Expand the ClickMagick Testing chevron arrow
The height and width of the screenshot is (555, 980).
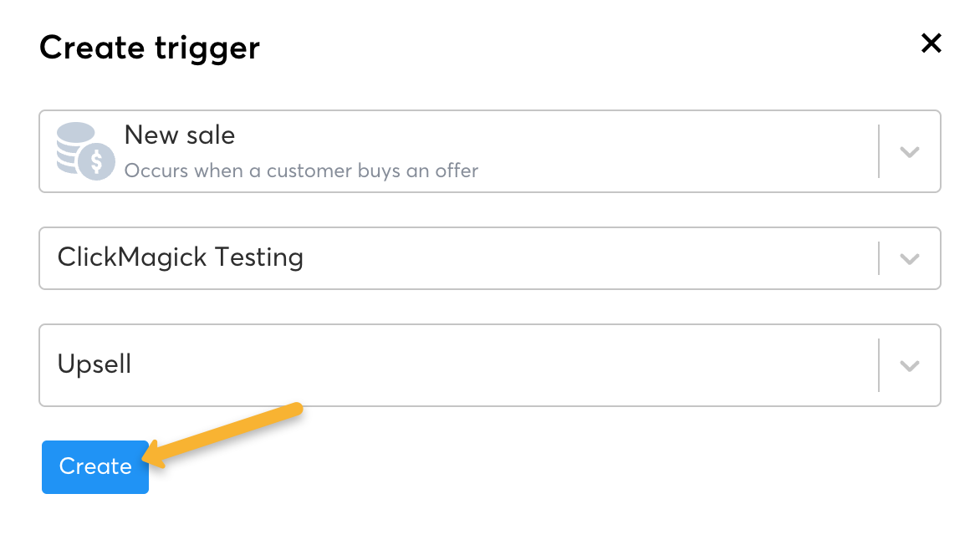910,259
